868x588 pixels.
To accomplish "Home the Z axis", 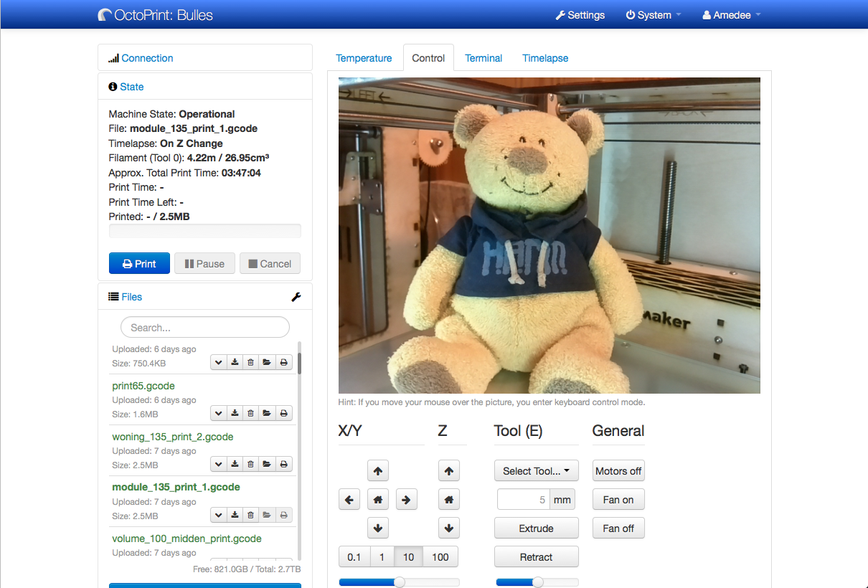I will [x=448, y=500].
